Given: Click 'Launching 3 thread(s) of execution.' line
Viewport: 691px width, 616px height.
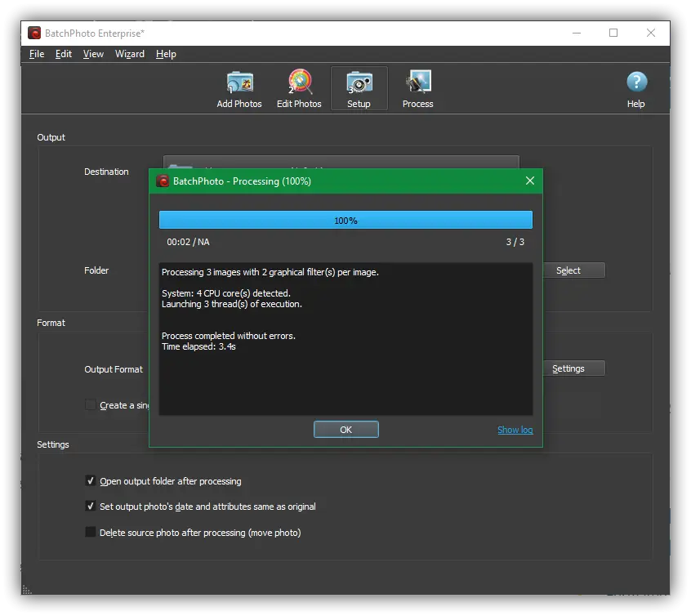Looking at the screenshot, I should 232,304.
